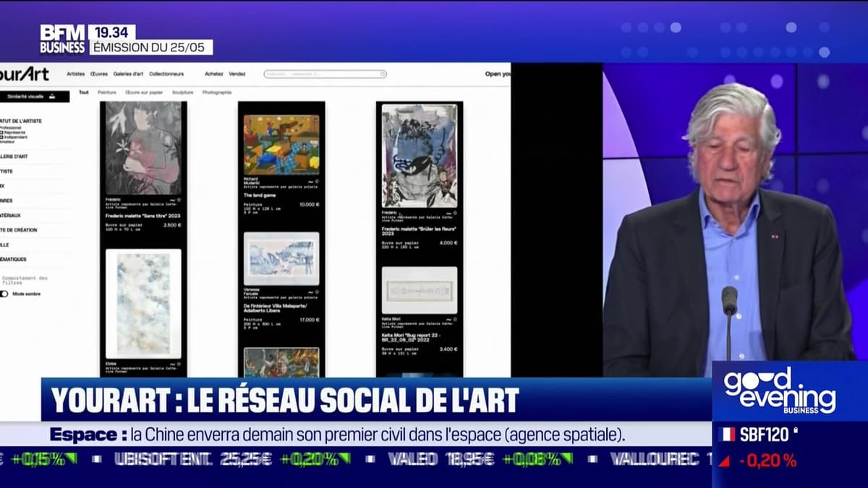Viewport: 868px width, 488px height.
Task: Click the French flag beside SBF120
Action: click(x=727, y=435)
